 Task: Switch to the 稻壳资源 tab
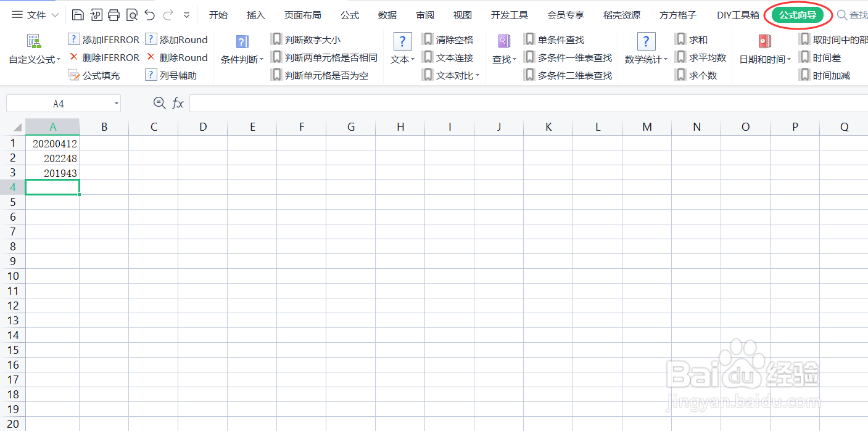pos(622,15)
